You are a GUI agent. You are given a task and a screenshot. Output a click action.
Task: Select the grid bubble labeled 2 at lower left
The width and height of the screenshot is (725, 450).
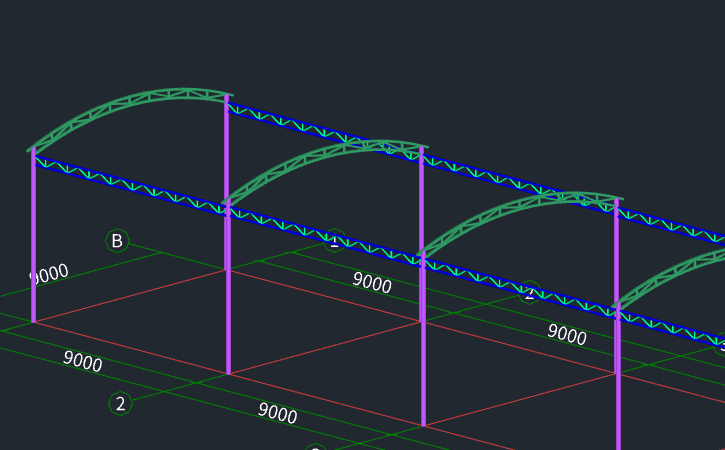click(120, 404)
